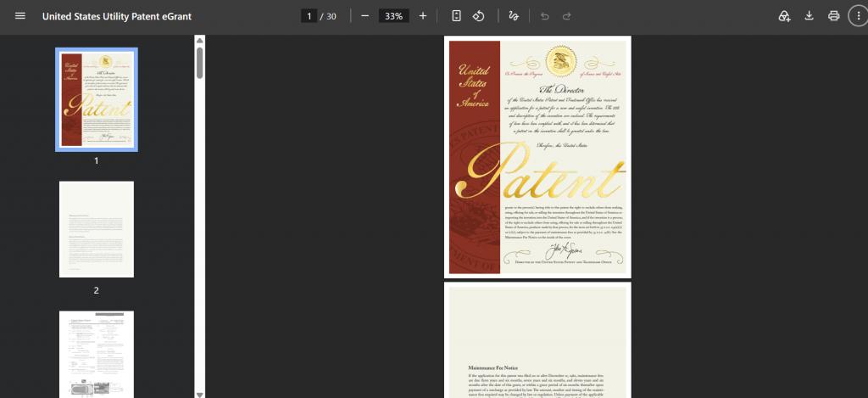Viewport: 868px width, 398px height.
Task: Select the draw annotation tool
Action: [513, 16]
